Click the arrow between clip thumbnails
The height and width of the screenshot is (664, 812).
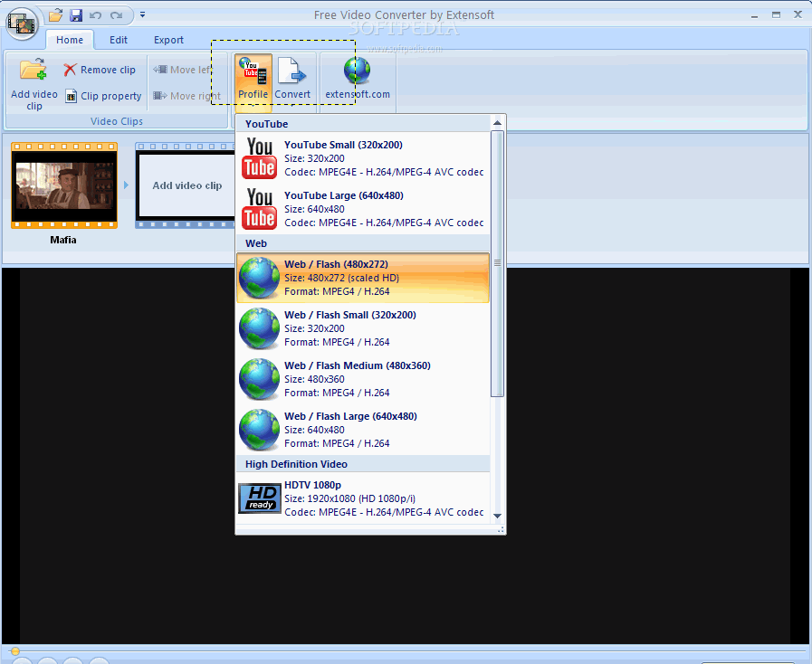(126, 185)
